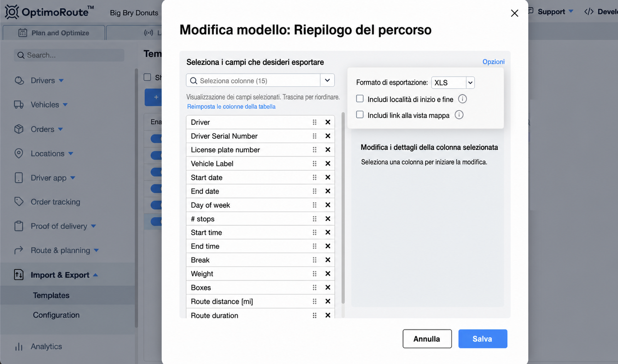618x364 pixels.
Task: Click Reimposta le colonne della tabella link
Action: 231,107
